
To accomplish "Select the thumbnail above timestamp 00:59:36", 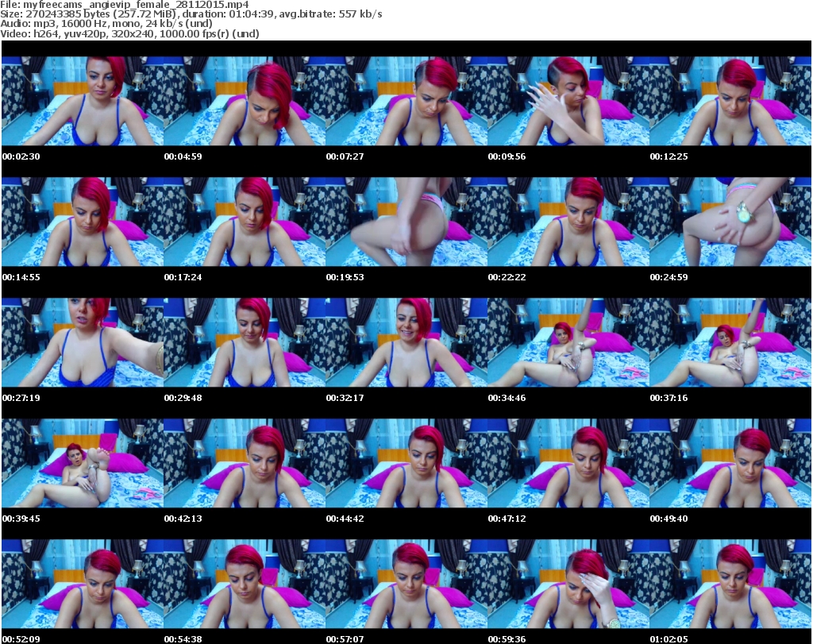I will pos(568,584).
